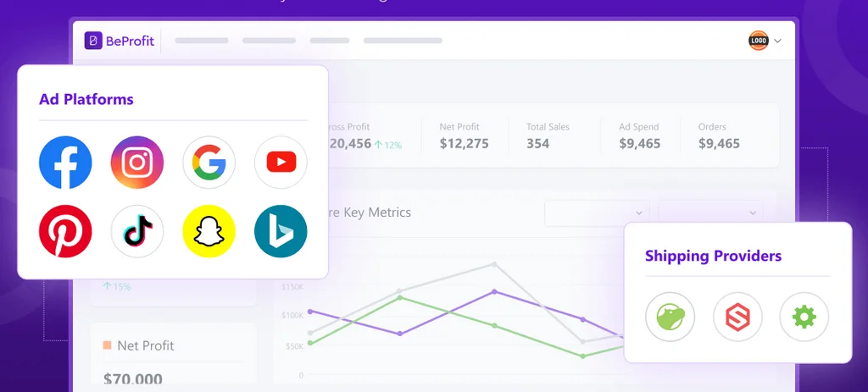Click the Ad Platforms heading
This screenshot has height=392, width=868.
point(86,100)
